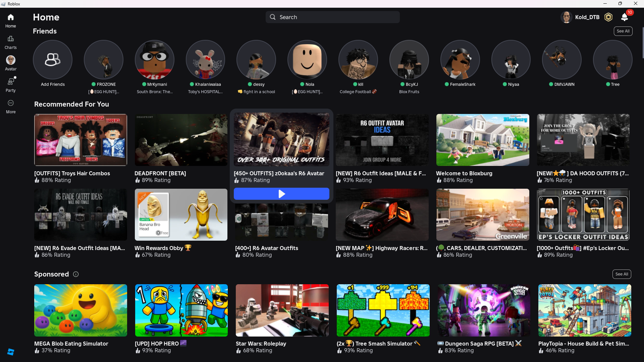Open Welcome to Bloxburg thumbnail
The image size is (644, 362).
pos(483,140)
